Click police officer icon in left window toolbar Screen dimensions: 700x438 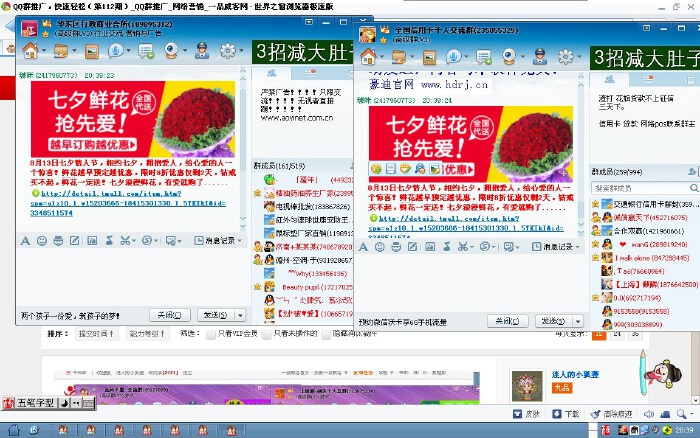click(202, 50)
